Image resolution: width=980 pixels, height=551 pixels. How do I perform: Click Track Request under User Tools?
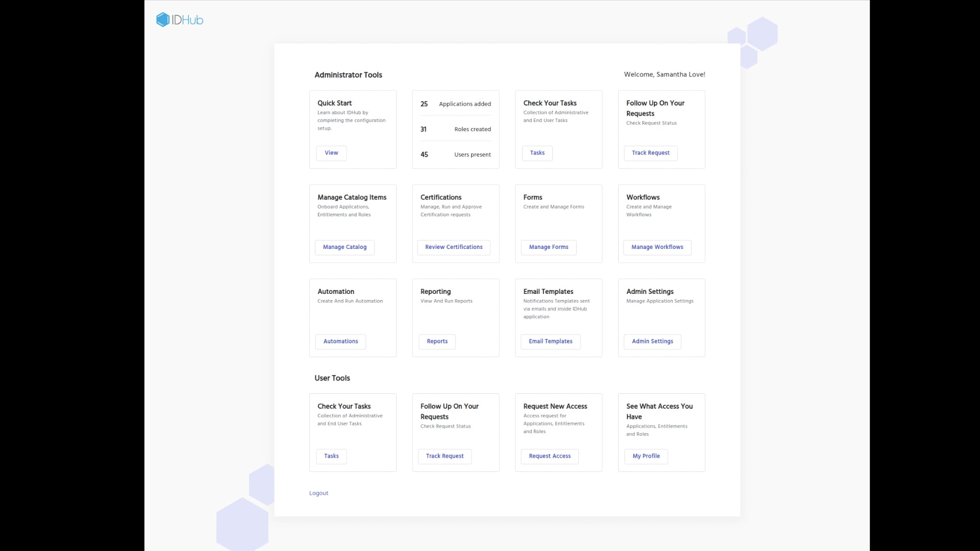point(445,457)
